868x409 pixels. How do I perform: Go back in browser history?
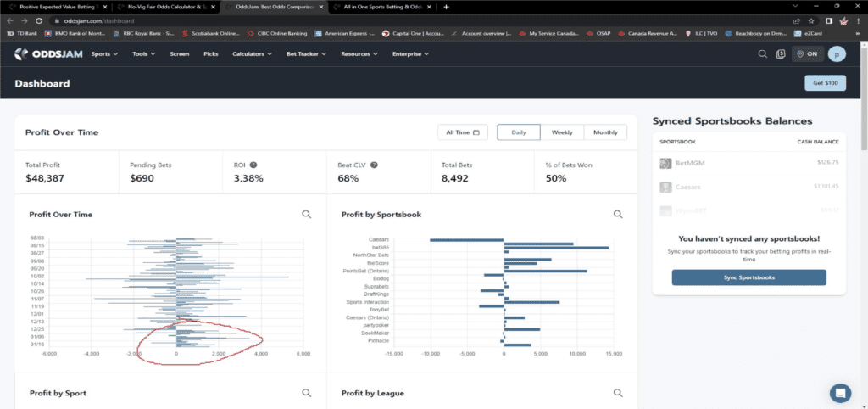coord(10,20)
